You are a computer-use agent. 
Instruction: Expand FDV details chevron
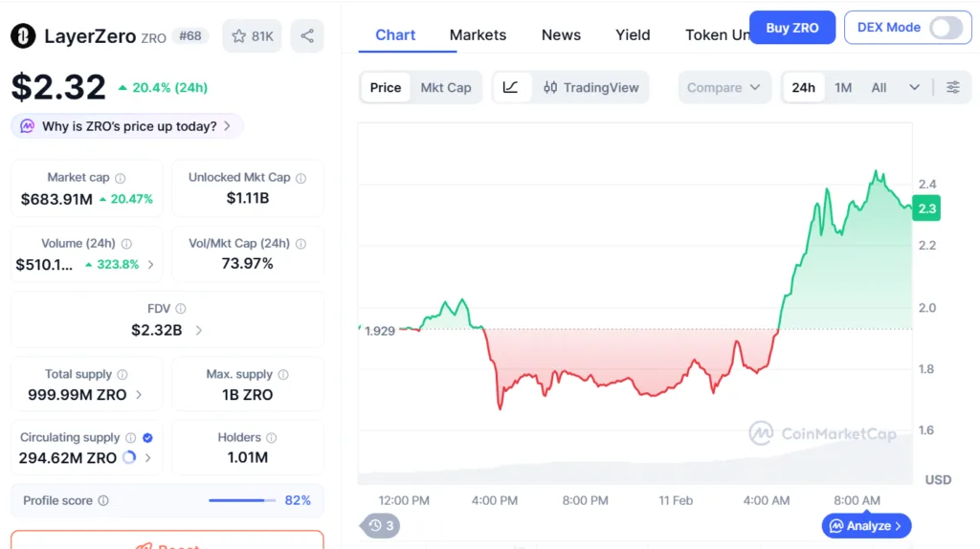199,330
